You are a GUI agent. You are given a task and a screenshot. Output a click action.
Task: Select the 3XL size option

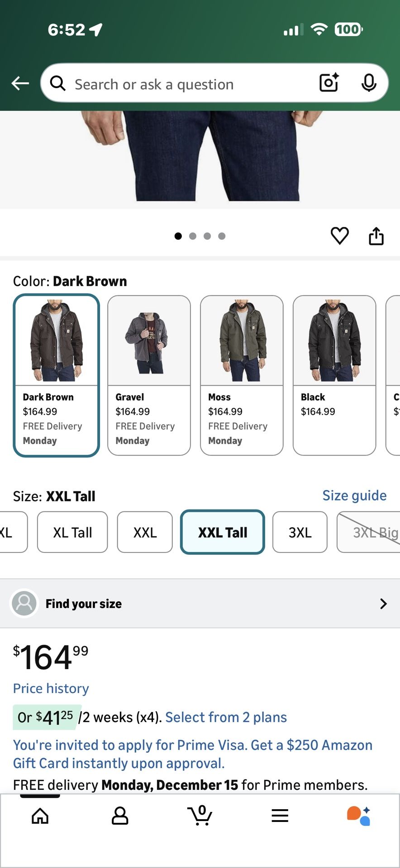tap(300, 532)
